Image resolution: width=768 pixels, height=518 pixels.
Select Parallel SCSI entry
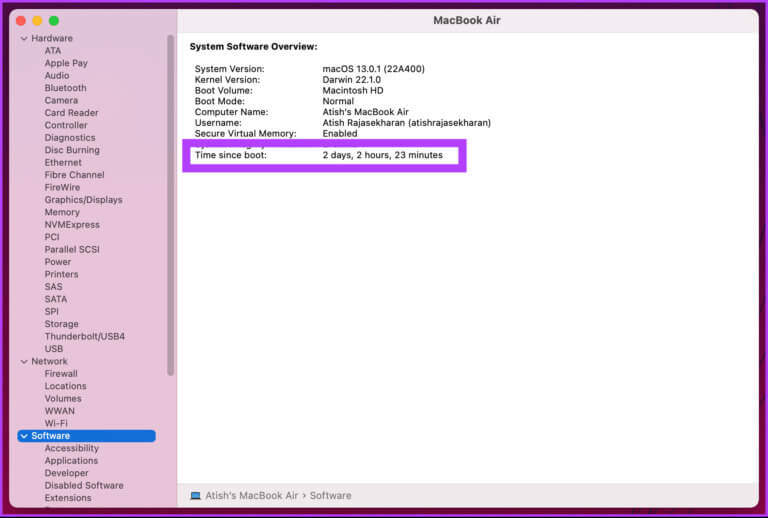(72, 249)
